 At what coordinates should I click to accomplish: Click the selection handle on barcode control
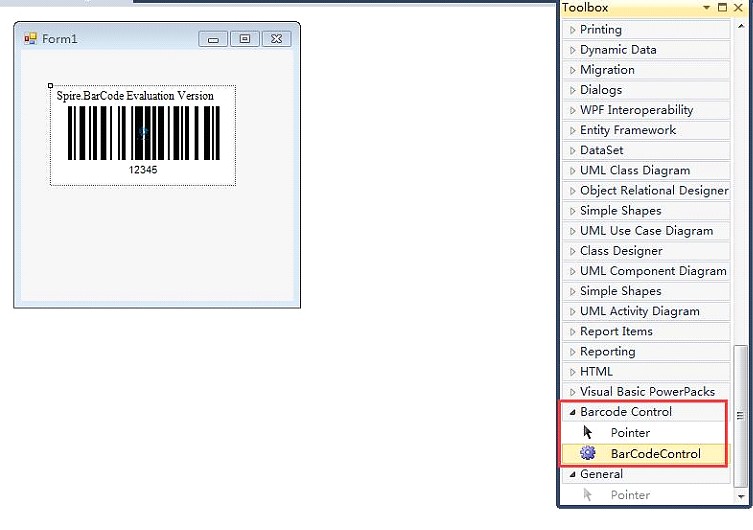point(50,85)
